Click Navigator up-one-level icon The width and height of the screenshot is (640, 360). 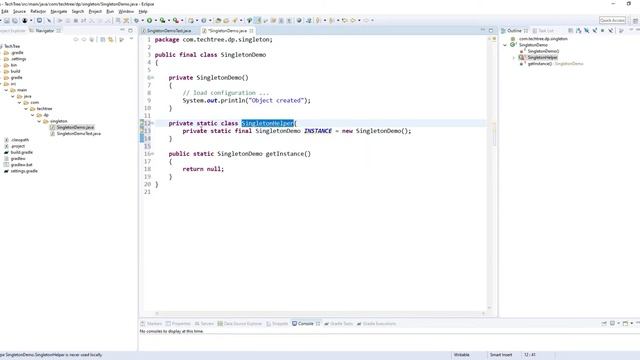[91, 40]
